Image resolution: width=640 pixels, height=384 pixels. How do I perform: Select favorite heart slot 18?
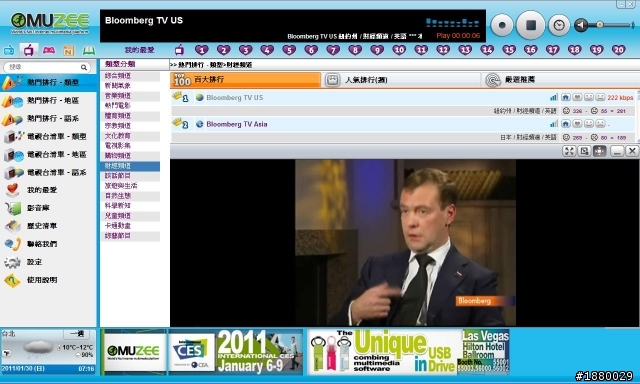(x=575, y=50)
